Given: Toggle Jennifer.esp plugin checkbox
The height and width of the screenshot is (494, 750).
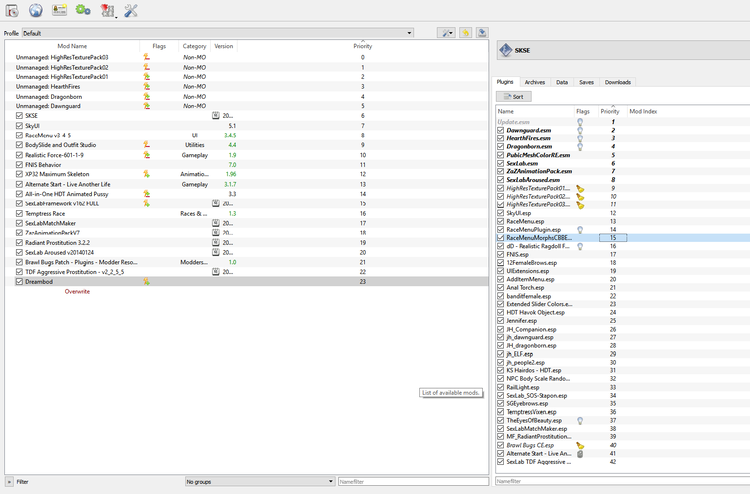Looking at the screenshot, I should 500,320.
